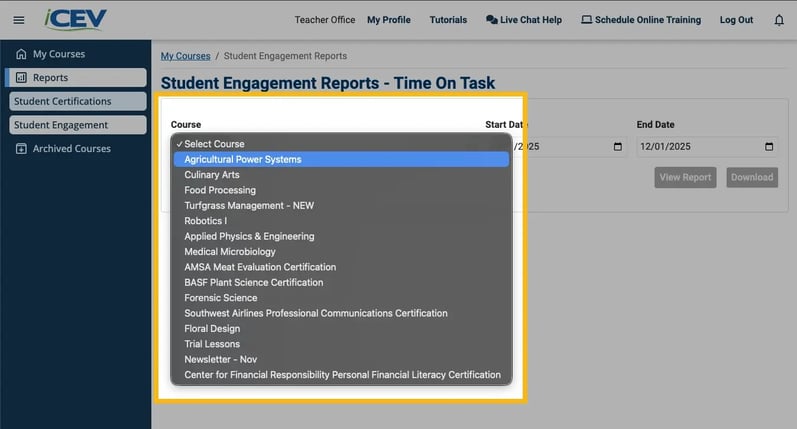The image size is (797, 429).
Task: Choose the Select Course placeholder option
Action: click(341, 144)
